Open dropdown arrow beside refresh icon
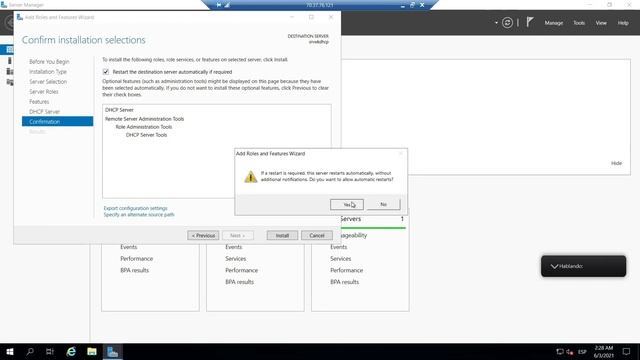 (496, 23)
